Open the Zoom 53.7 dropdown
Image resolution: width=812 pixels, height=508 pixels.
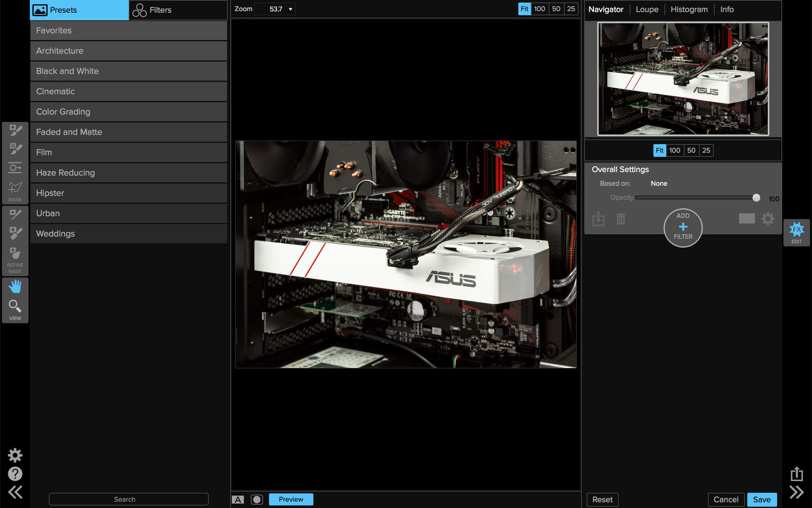[x=275, y=9]
